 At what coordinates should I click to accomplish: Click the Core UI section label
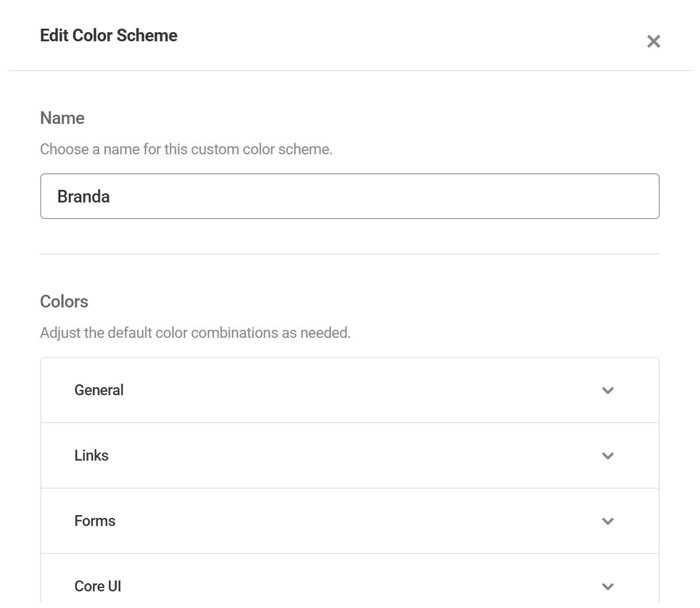(98, 586)
